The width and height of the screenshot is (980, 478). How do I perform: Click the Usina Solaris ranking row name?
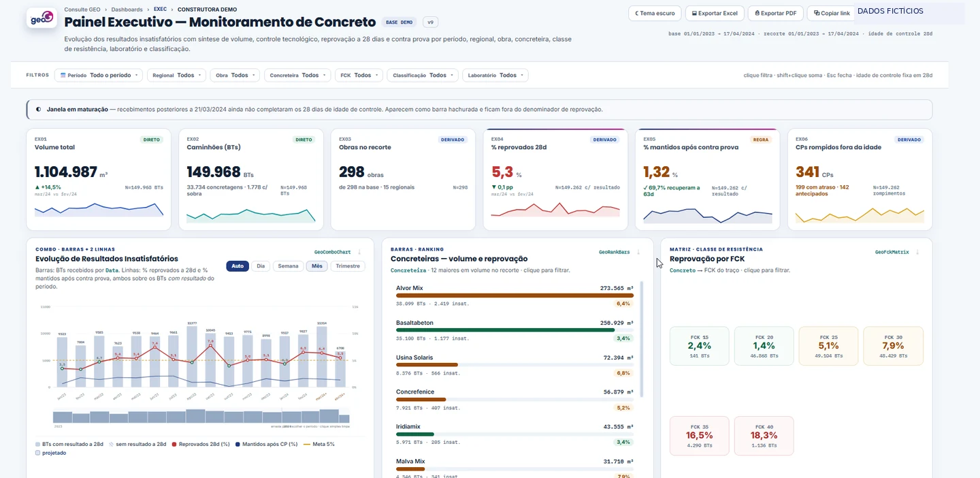click(x=414, y=357)
